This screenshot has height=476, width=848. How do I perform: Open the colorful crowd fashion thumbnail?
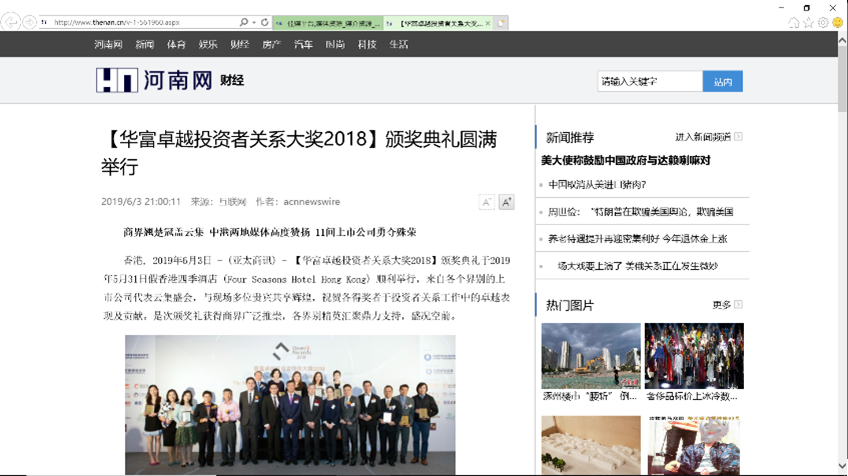(x=694, y=356)
